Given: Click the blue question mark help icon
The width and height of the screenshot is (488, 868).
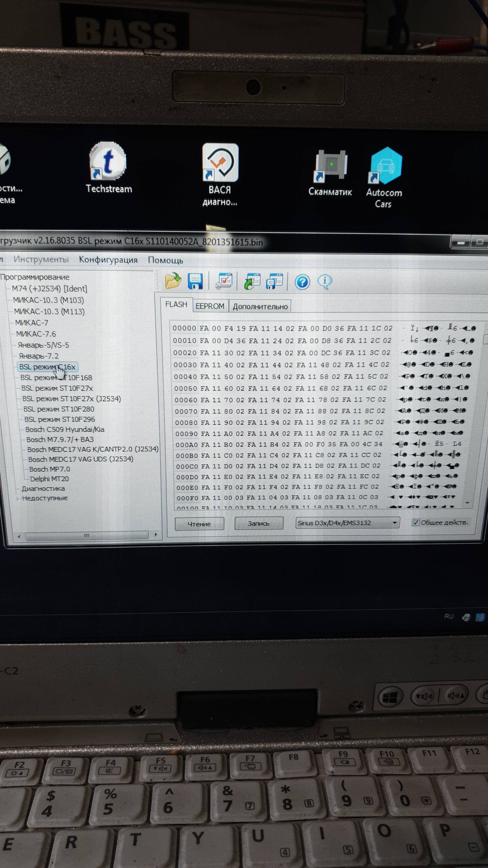Looking at the screenshot, I should pos(302,281).
